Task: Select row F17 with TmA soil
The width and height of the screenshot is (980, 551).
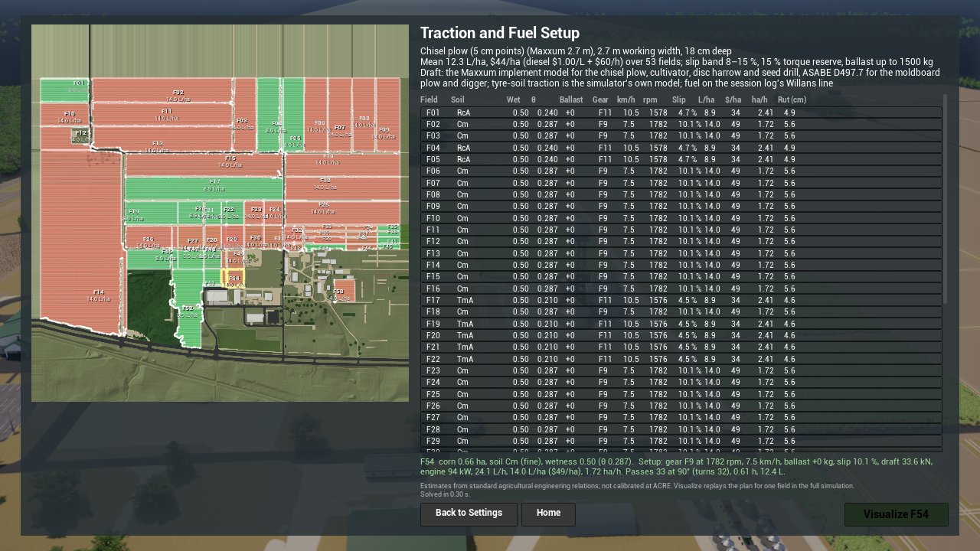Action: pyautogui.click(x=681, y=301)
